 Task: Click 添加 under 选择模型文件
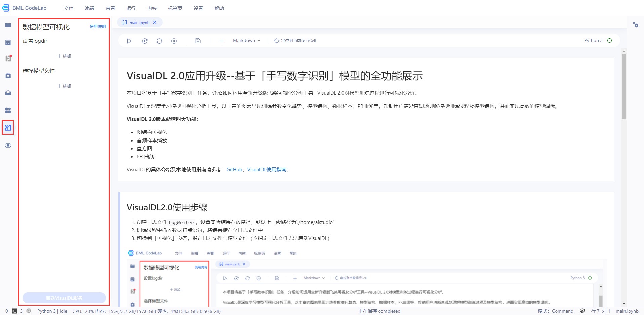(x=64, y=86)
